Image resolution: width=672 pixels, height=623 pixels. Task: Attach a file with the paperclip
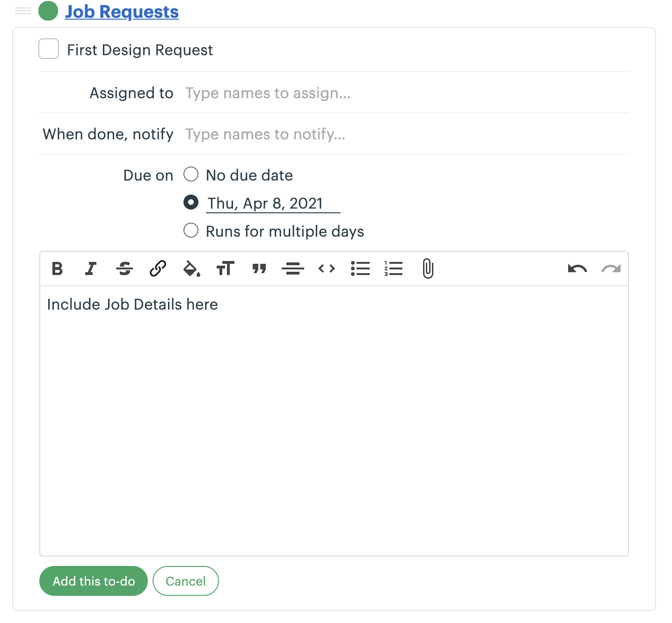pyautogui.click(x=428, y=269)
